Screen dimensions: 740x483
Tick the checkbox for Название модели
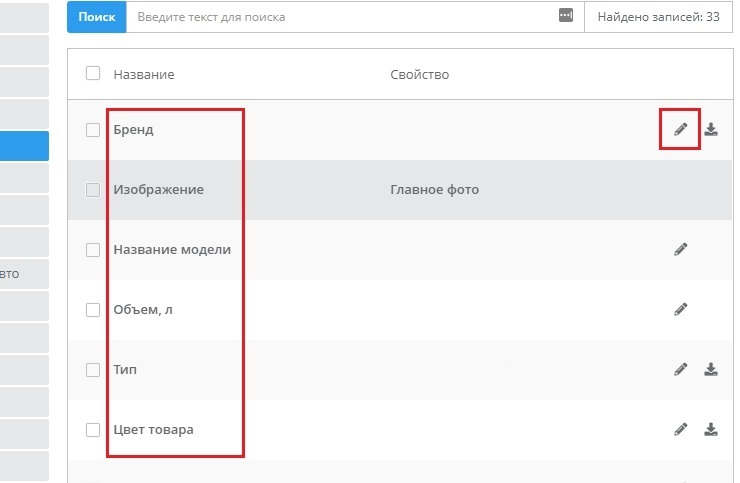93,249
